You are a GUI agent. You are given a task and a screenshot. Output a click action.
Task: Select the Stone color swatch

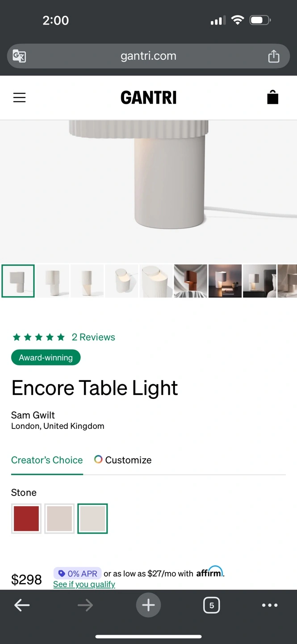click(x=92, y=519)
